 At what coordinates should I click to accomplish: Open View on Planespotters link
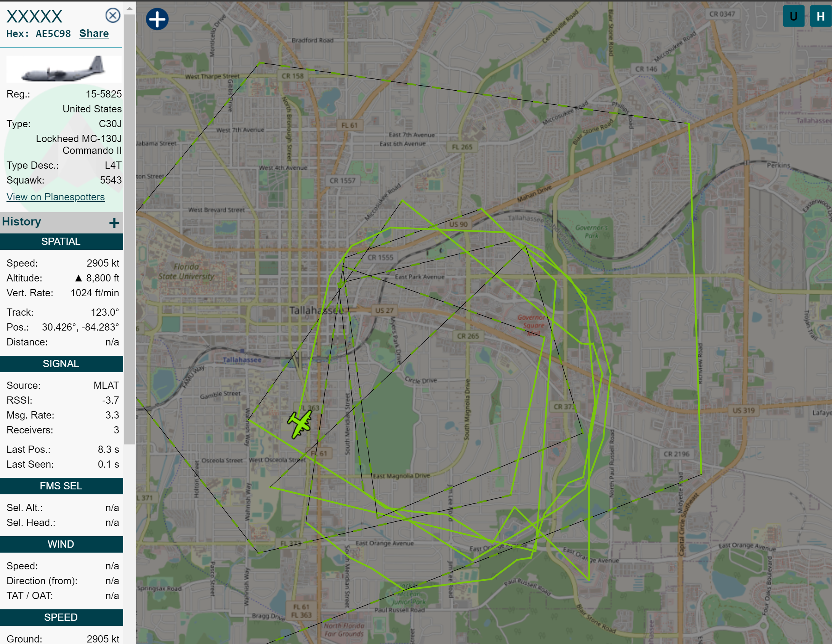tap(56, 197)
